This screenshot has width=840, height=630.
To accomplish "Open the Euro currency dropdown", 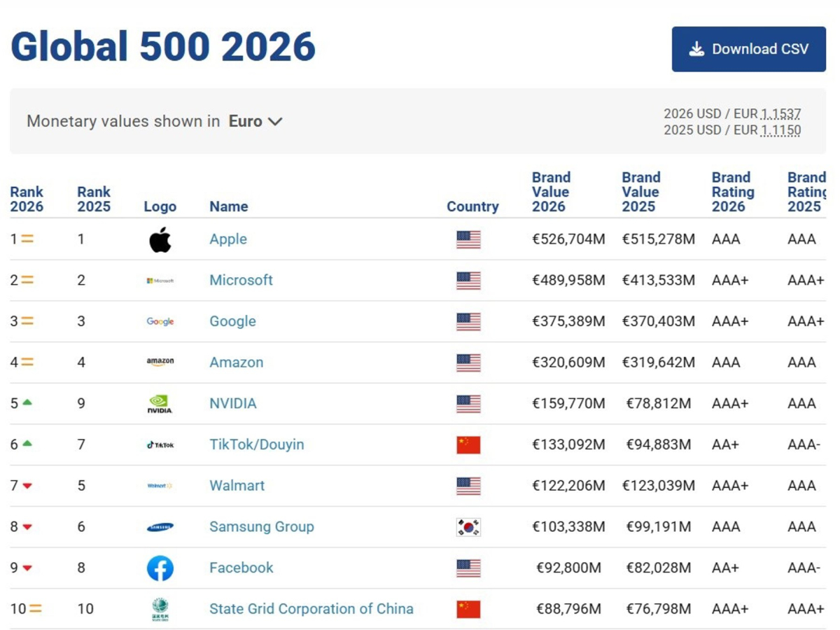I will pos(255,121).
